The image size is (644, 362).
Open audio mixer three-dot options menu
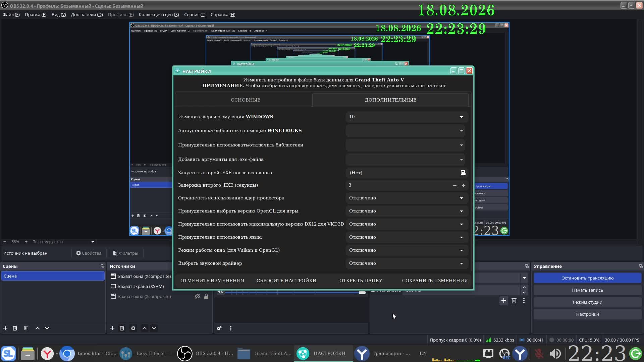point(231,328)
